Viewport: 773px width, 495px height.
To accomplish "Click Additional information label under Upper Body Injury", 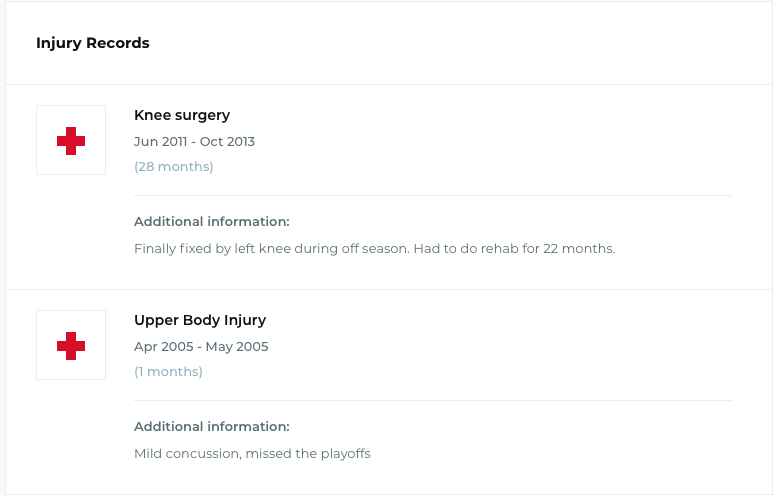I will (x=212, y=427).
